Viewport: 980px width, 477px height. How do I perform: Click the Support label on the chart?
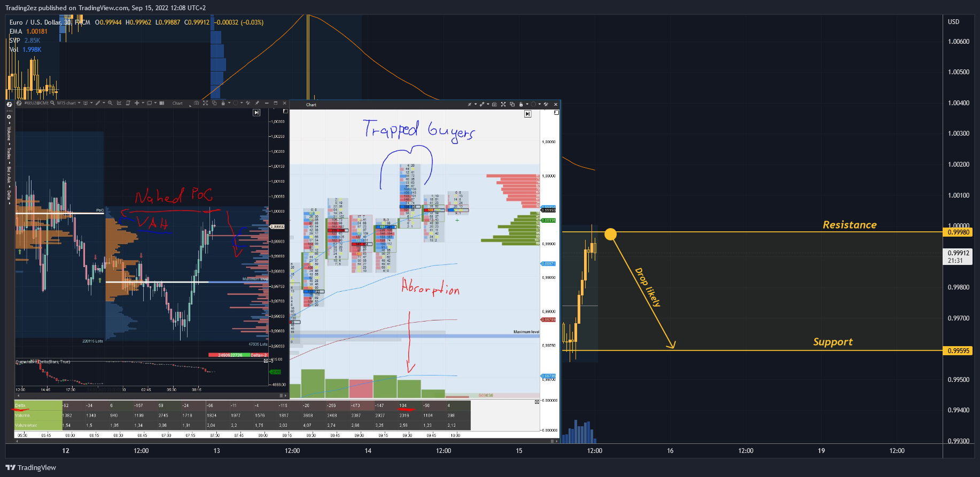(833, 342)
